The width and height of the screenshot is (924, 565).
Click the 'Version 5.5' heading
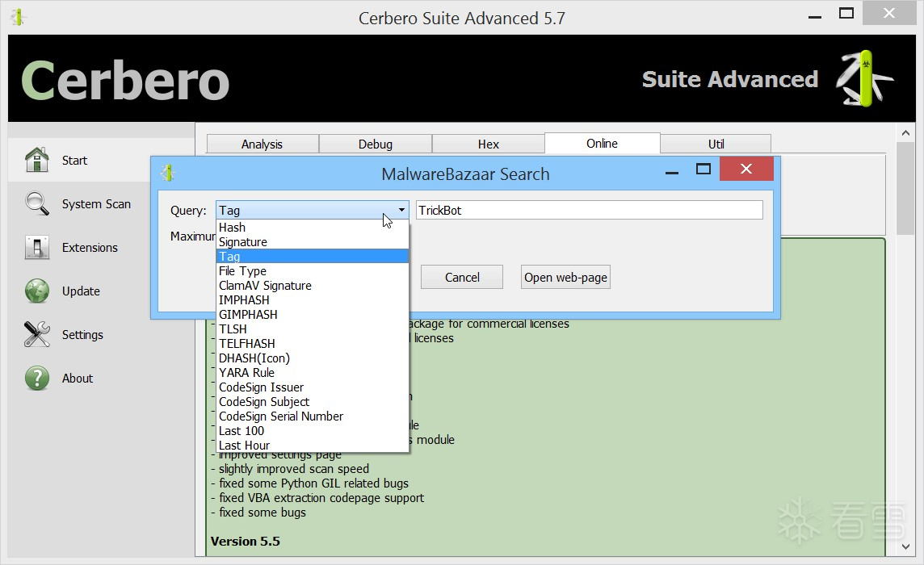246,542
